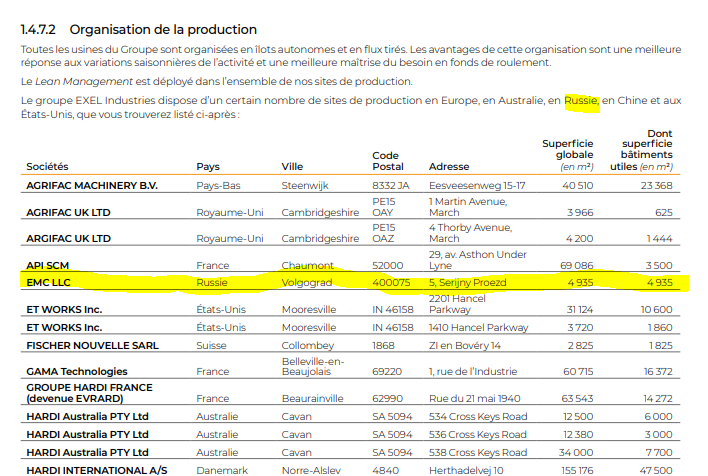Click the address "538 Cross Keys Road"
The height and width of the screenshot is (476, 708).
[478, 453]
